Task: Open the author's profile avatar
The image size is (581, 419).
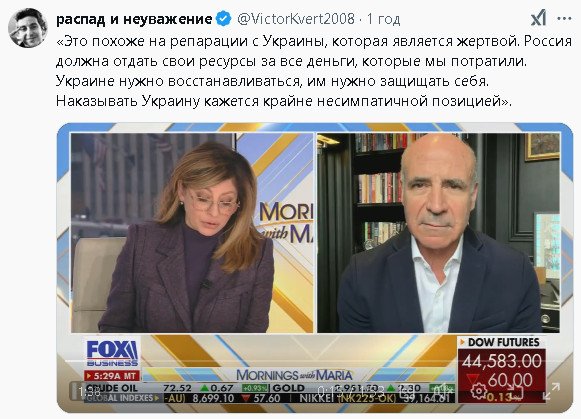Action: (x=28, y=28)
